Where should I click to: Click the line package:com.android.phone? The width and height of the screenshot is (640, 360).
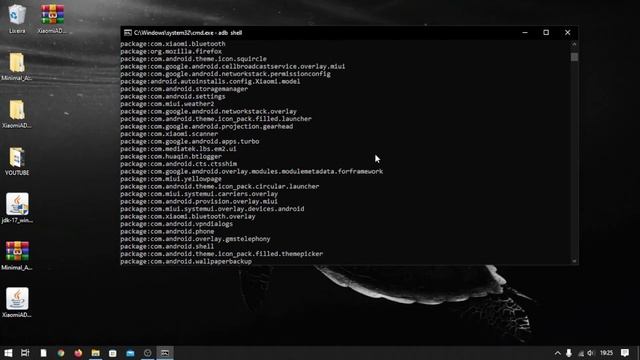(167, 231)
